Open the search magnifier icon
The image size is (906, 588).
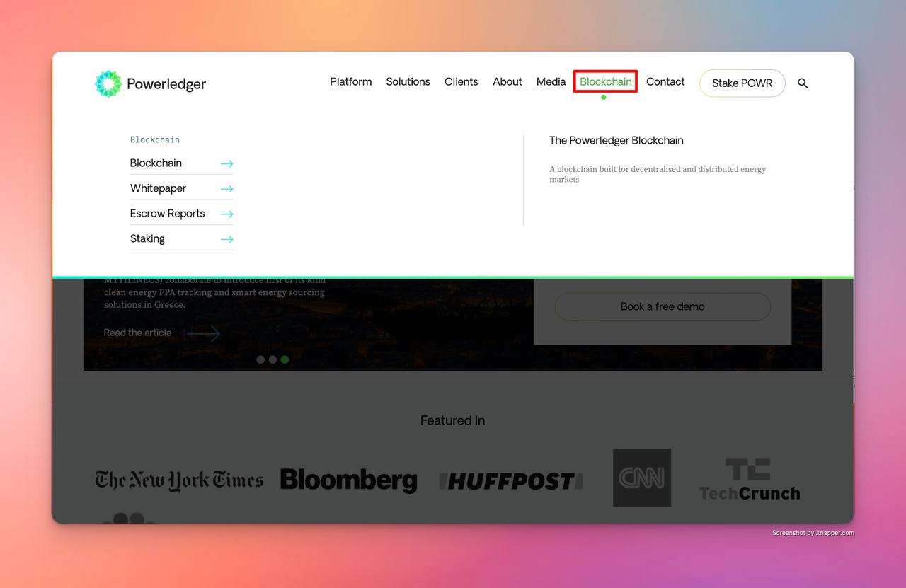coord(803,83)
